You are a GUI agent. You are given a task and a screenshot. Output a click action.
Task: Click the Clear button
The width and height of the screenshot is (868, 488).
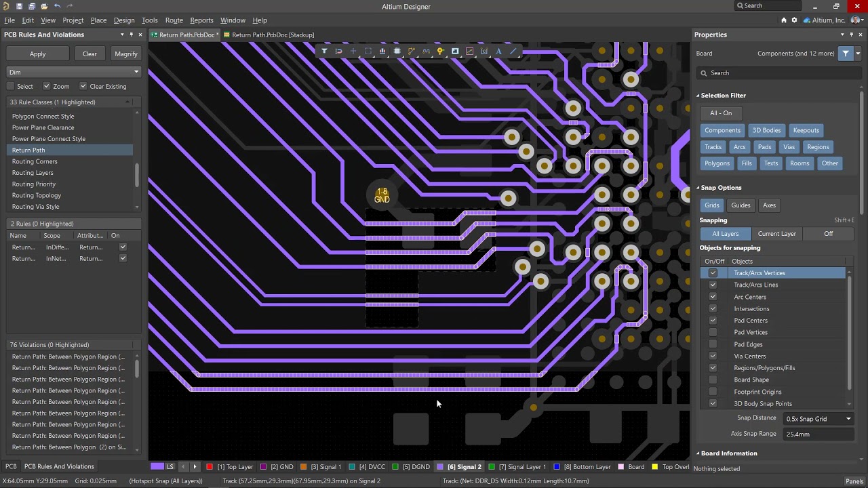tap(90, 54)
